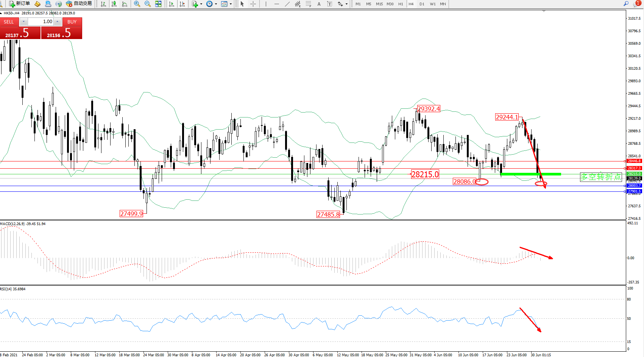
Task: Click the Zoom Out magnifier icon
Action: point(148,4)
